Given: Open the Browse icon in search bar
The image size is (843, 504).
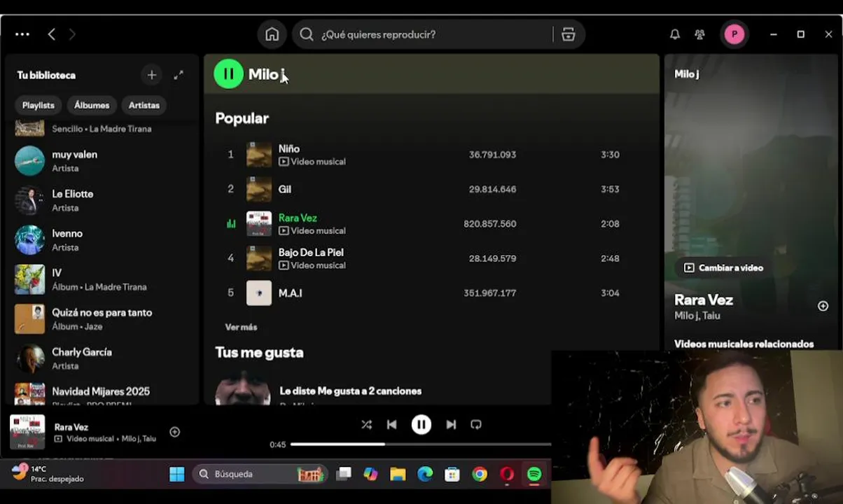Looking at the screenshot, I should click(x=568, y=34).
